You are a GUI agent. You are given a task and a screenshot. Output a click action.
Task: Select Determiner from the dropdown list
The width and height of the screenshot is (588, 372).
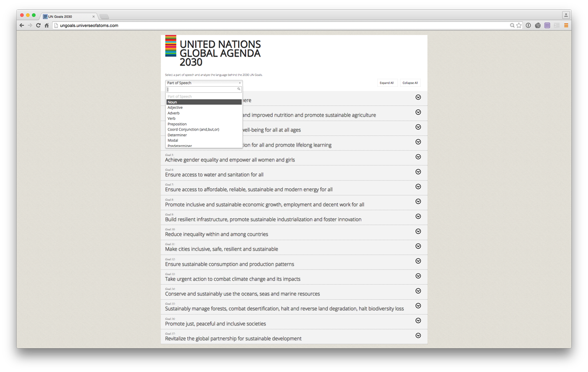click(x=204, y=135)
